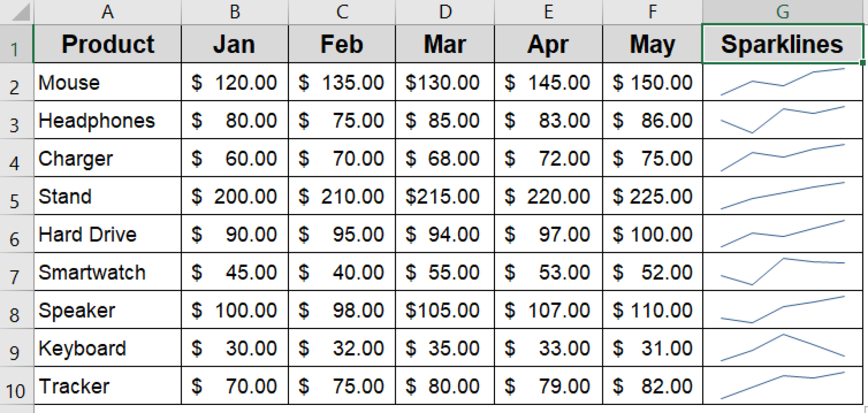This screenshot has width=868, height=413.
Task: Select the Smartwatch product cell
Action: [x=107, y=272]
